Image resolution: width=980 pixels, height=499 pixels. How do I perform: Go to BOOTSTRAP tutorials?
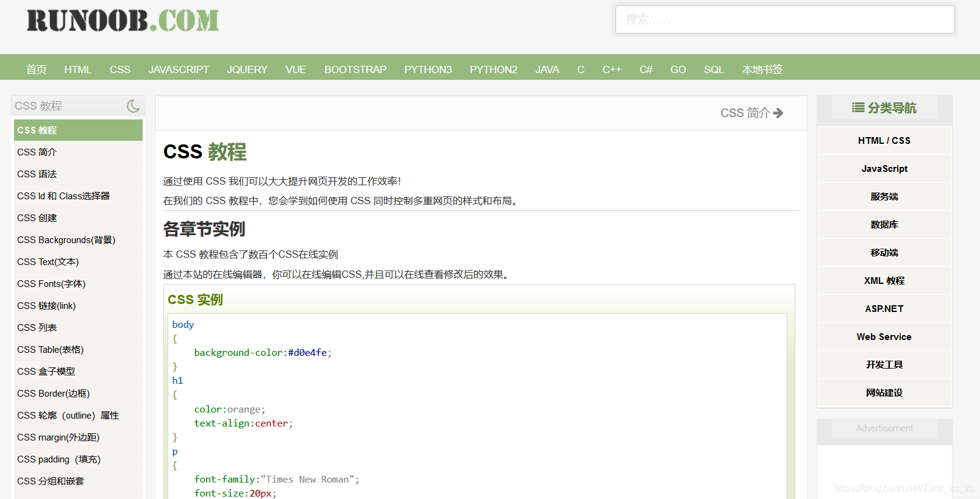355,69
